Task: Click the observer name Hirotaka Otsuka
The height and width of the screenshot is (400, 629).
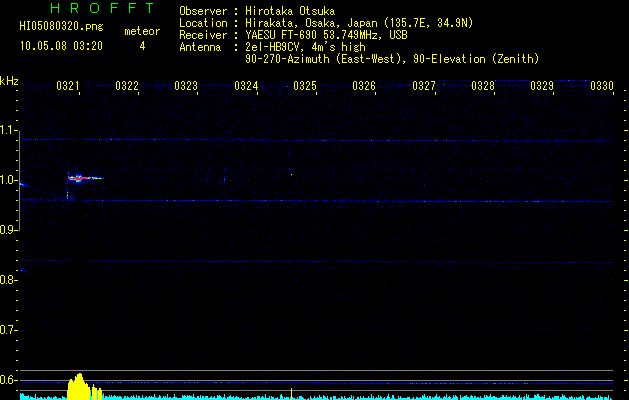Action: (290, 11)
